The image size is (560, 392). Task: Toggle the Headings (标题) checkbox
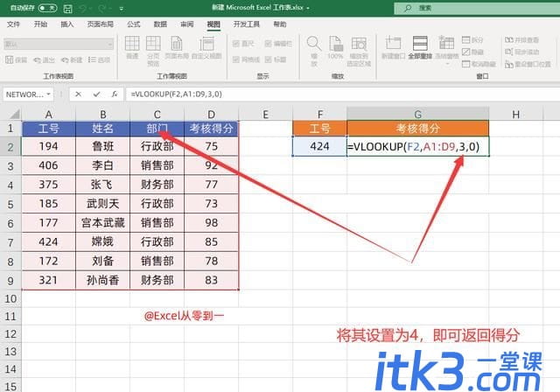pos(276,59)
